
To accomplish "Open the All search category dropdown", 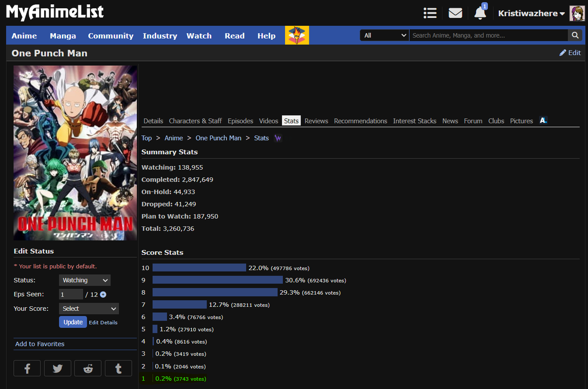I will coord(384,35).
